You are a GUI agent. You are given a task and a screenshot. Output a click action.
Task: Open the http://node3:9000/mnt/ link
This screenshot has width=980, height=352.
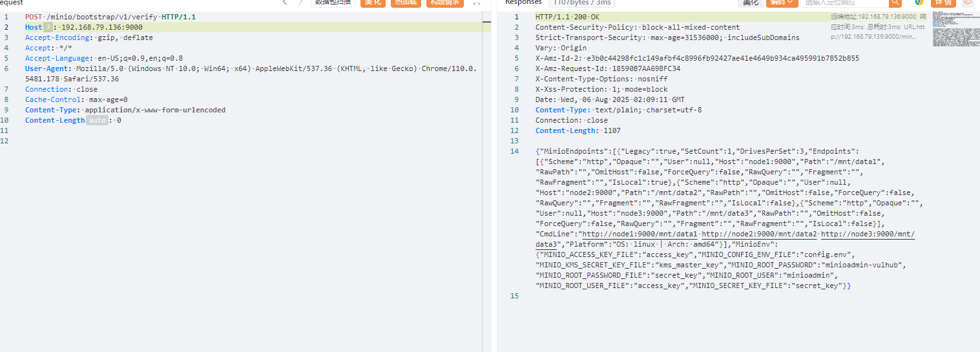pyautogui.click(x=868, y=234)
